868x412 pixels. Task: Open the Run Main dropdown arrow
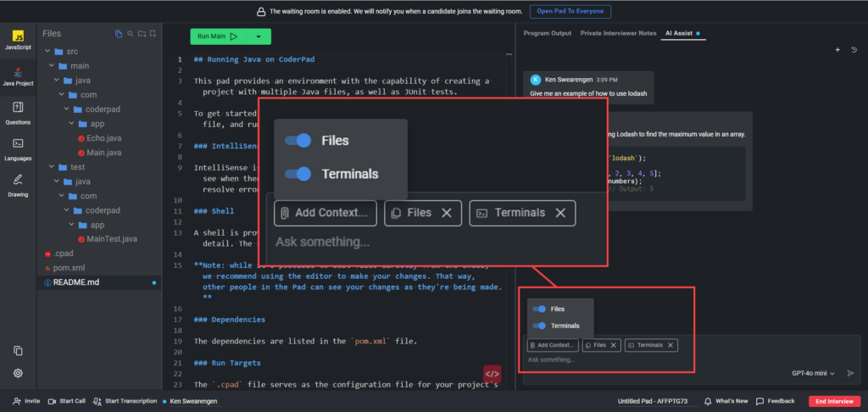[x=259, y=36]
